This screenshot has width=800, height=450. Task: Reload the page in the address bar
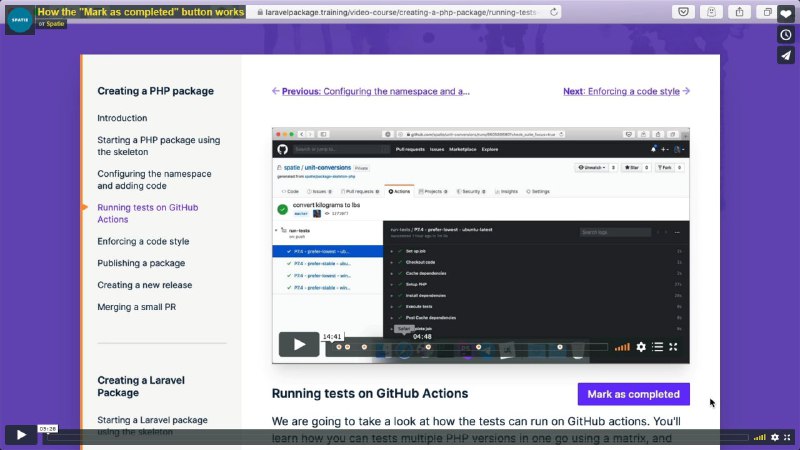[554, 12]
